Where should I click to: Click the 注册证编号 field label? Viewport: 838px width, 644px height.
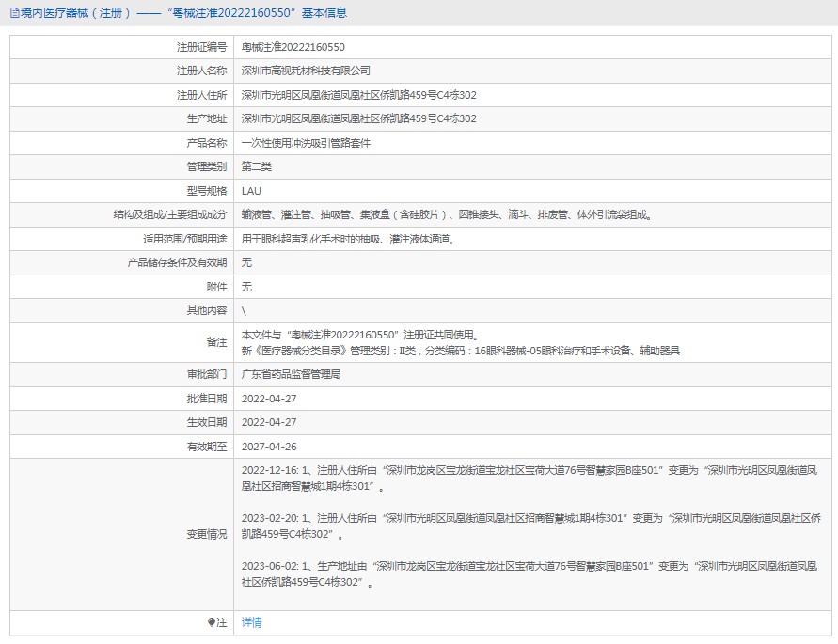click(x=201, y=47)
